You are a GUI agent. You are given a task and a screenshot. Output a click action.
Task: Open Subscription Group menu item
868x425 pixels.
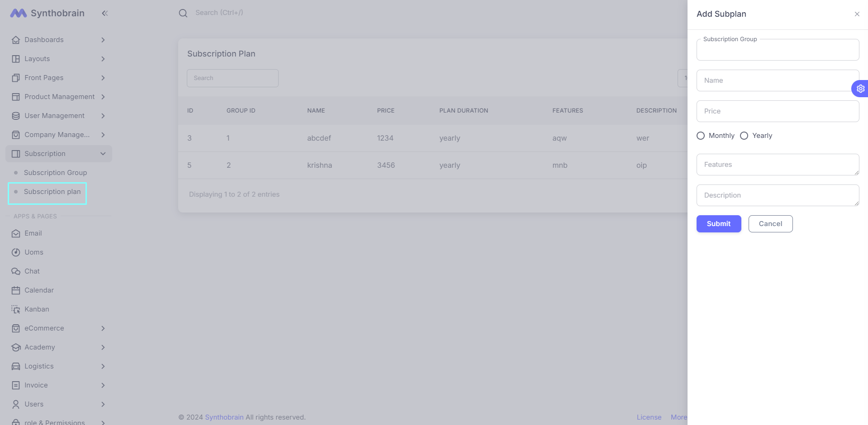[55, 173]
